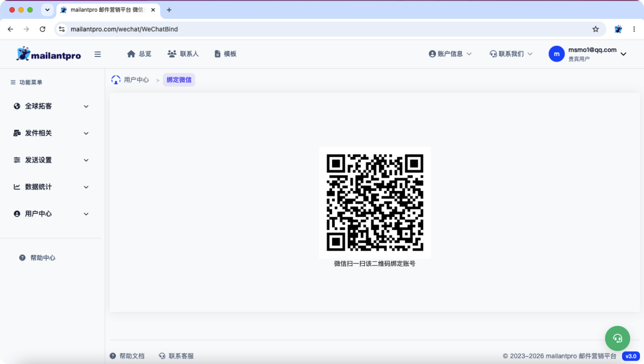The height and width of the screenshot is (364, 644).
Task: Click the v3.0 version badge
Action: (x=631, y=356)
